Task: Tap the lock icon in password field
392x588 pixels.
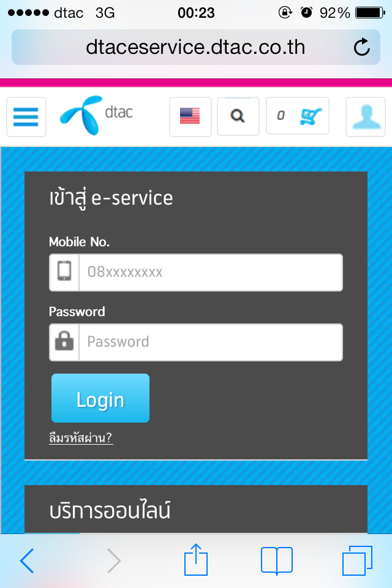Action: [64, 341]
